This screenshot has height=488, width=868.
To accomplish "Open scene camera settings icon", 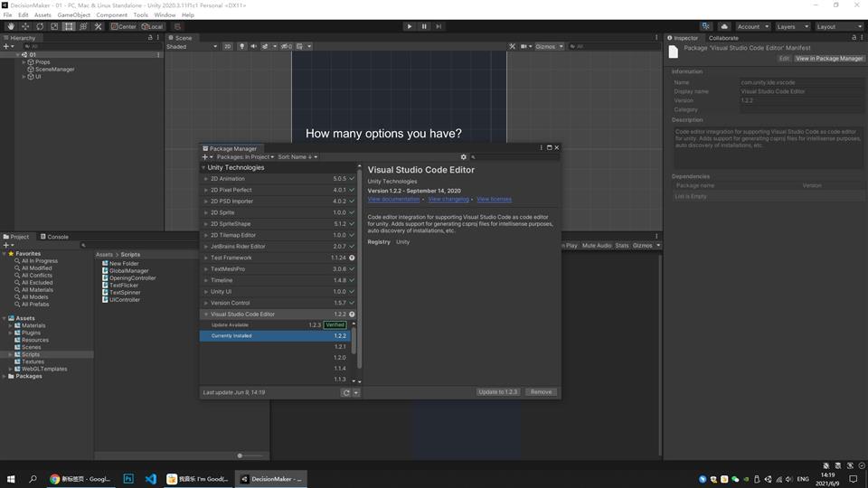I will tap(526, 46).
